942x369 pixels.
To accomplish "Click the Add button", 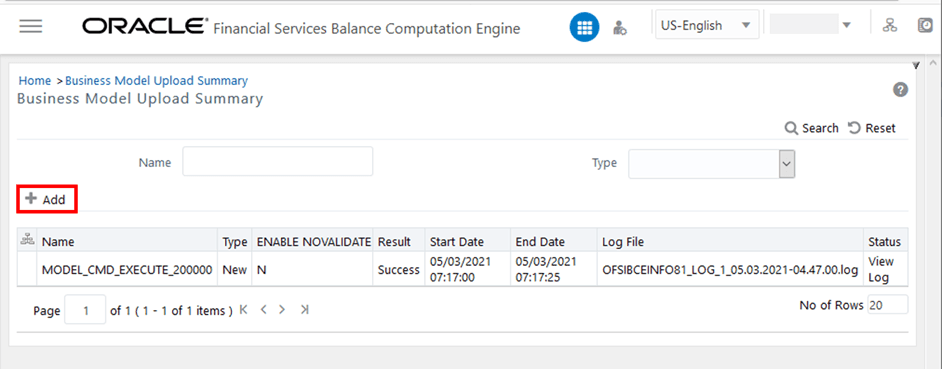I will tap(46, 200).
